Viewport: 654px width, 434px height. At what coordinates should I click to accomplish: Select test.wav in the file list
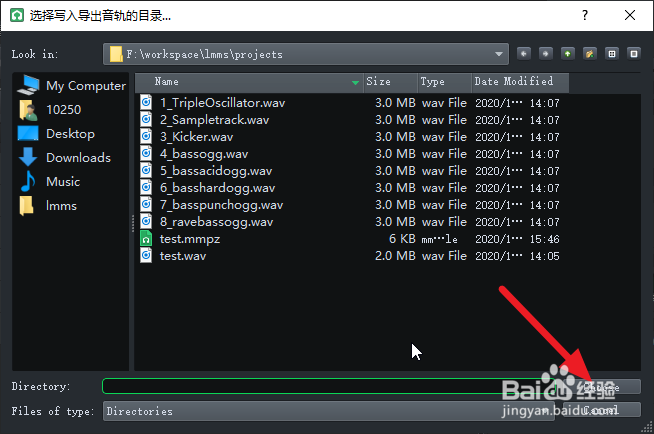(x=183, y=256)
